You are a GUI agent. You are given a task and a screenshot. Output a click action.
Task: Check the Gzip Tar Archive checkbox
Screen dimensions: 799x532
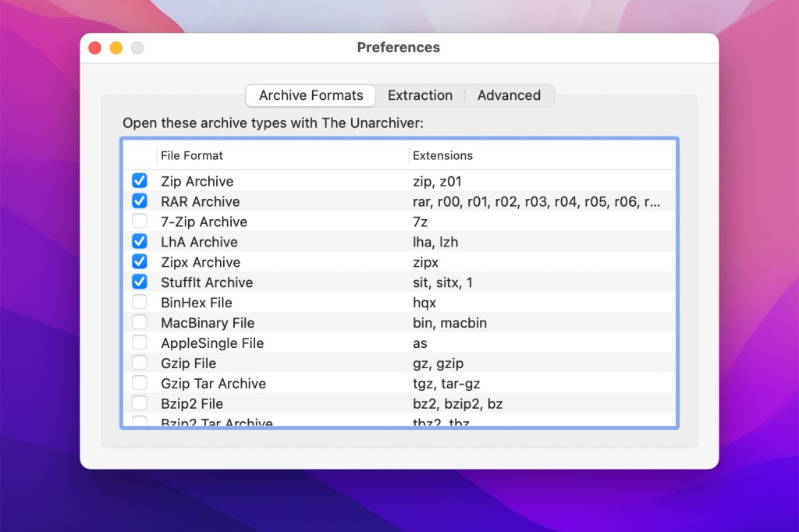140,383
